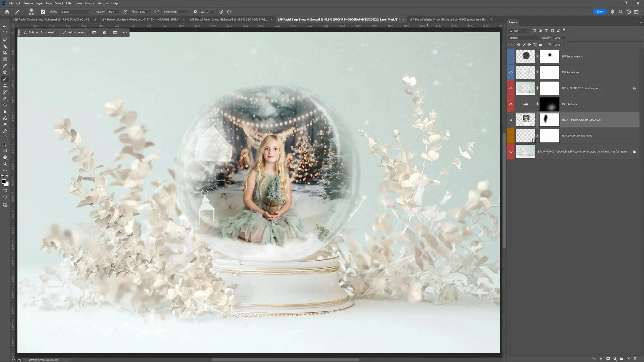Select the Clone Stamp tool
This screenshot has width=644, height=362.
(5, 85)
